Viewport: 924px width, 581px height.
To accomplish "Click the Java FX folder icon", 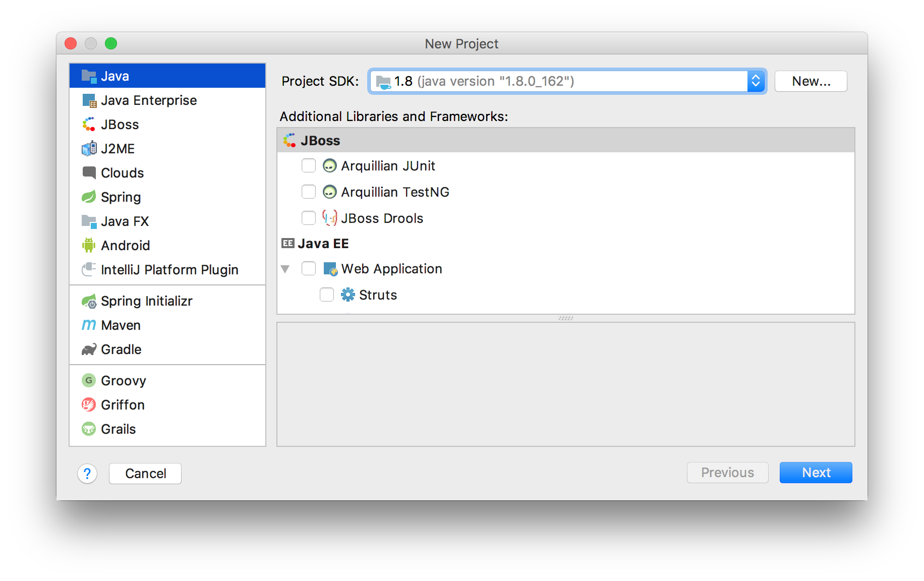I will [x=89, y=221].
